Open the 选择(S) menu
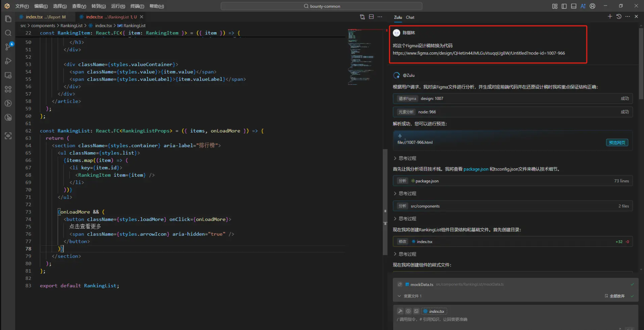 click(60, 6)
